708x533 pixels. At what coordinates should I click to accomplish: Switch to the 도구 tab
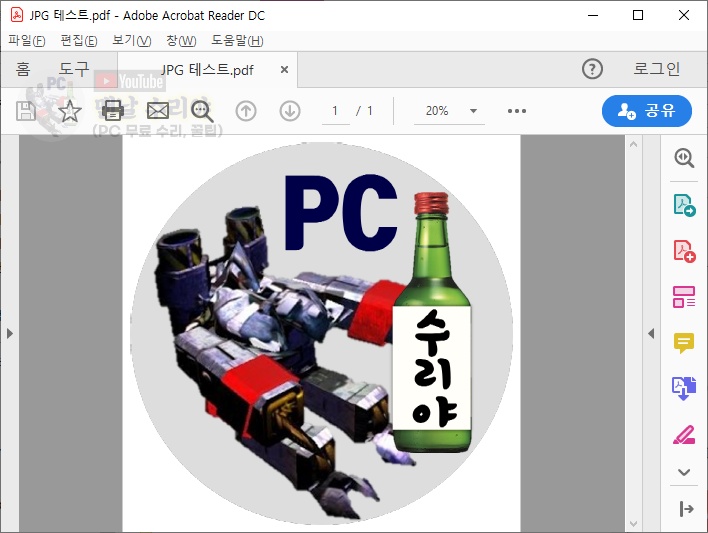[x=74, y=69]
